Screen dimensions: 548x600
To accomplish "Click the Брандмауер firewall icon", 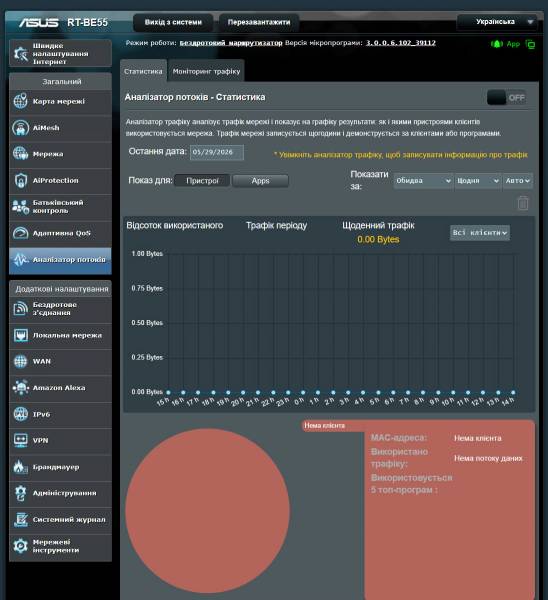I will [21, 466].
